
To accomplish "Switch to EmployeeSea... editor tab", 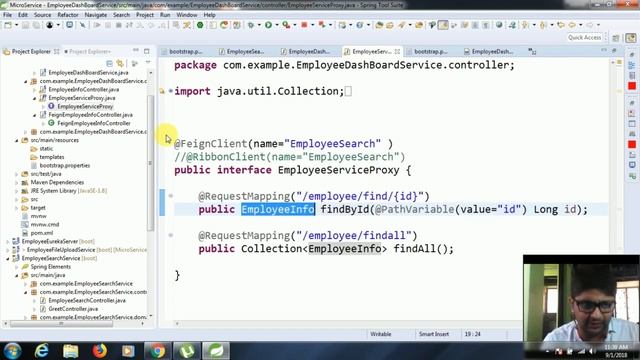I will pos(245,51).
